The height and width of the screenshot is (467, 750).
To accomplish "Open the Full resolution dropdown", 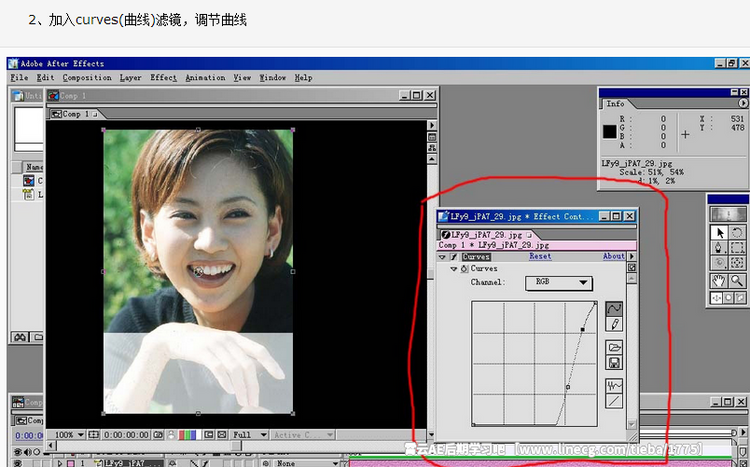I will (249, 435).
